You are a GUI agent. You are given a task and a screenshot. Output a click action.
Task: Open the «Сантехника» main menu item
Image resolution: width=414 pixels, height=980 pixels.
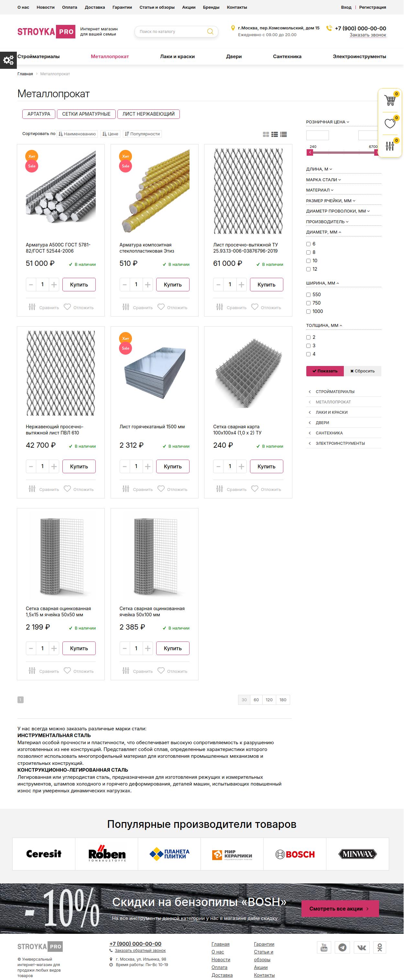[287, 57]
